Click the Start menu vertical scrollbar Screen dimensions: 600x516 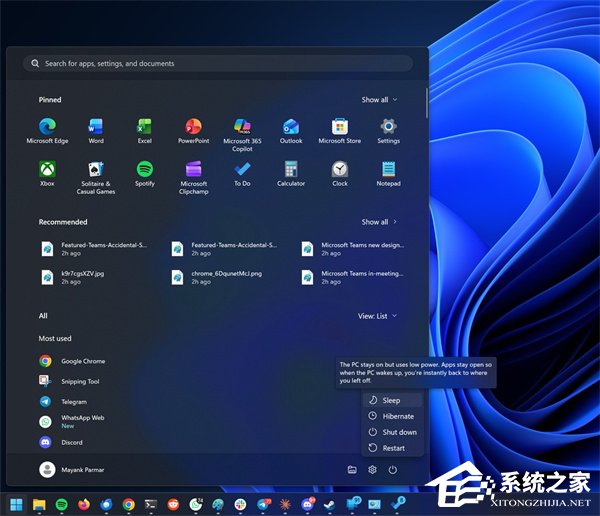tap(426, 103)
